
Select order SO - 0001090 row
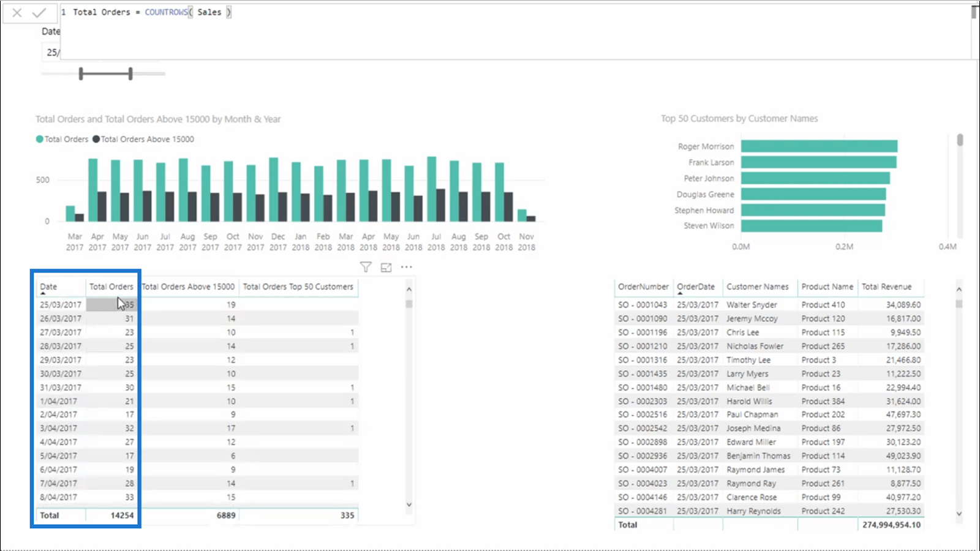click(769, 318)
